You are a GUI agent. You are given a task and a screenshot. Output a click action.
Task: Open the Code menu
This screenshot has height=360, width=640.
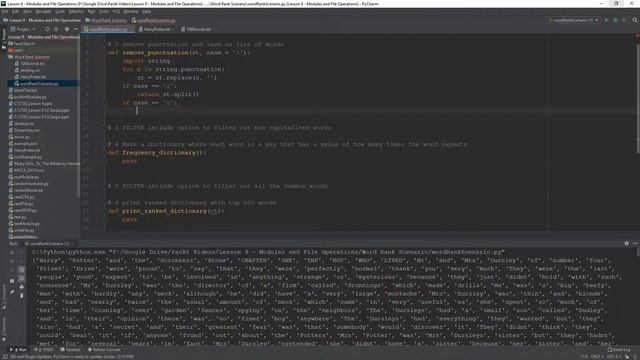(x=60, y=11)
